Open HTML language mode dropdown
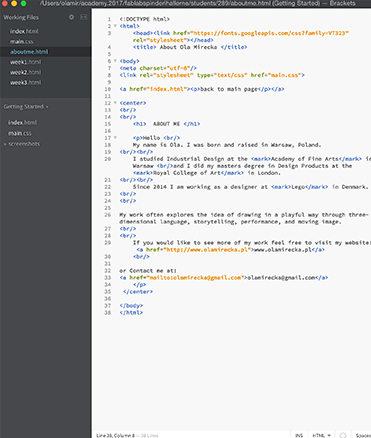371x438 pixels. [x=321, y=435]
